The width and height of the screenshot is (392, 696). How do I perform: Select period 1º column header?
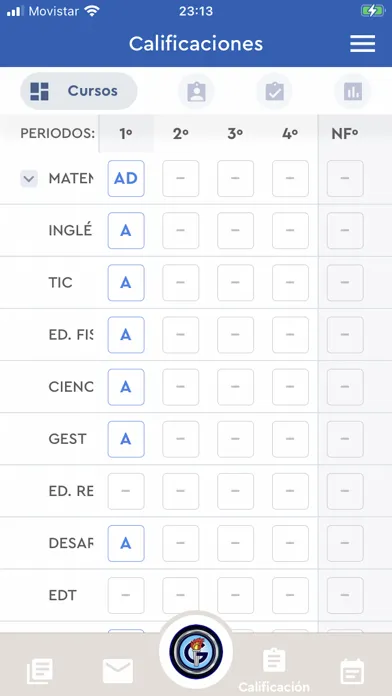(x=126, y=134)
